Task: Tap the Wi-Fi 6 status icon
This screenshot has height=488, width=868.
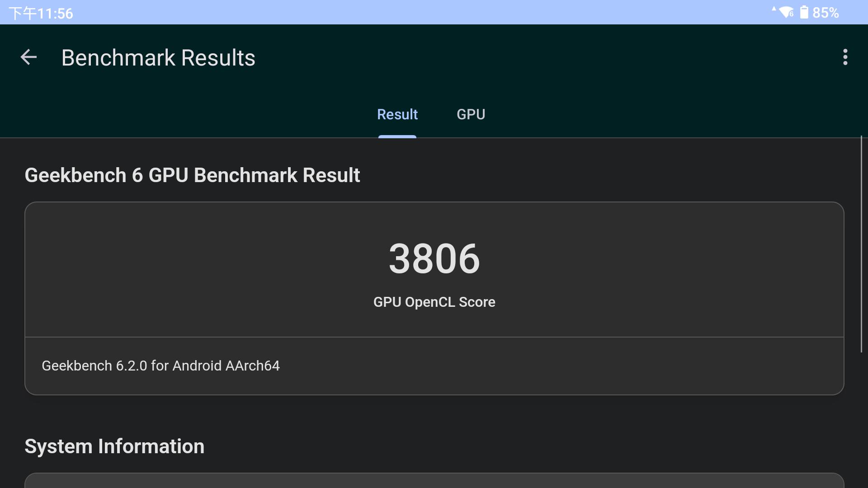Action: pos(786,12)
